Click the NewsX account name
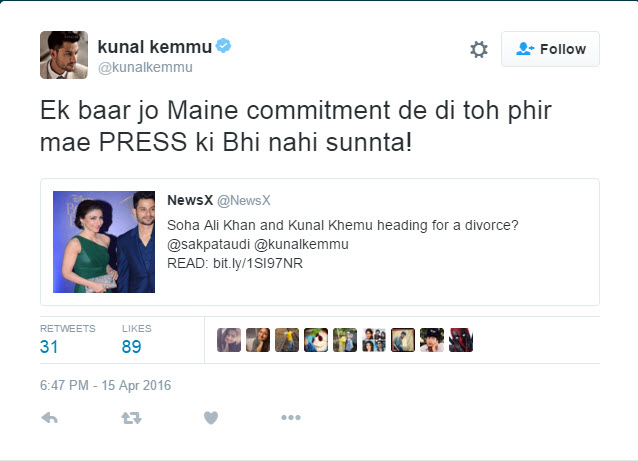The width and height of the screenshot is (638, 461). 188,199
